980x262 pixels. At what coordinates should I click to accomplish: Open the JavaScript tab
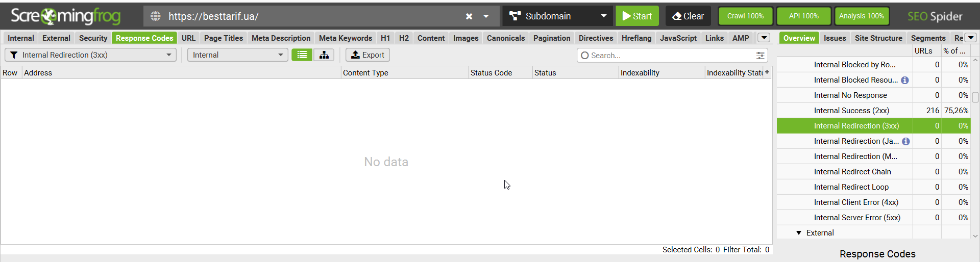pyautogui.click(x=678, y=38)
